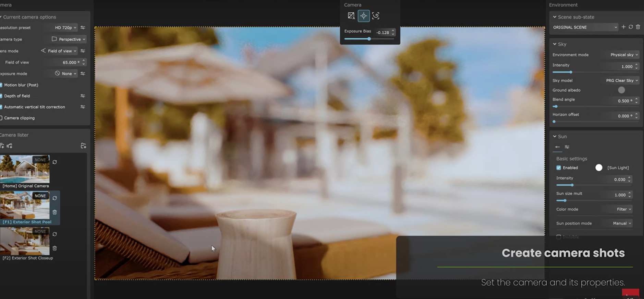Click the auto-focus frame icon in Camera toolbar
Image resolution: width=644 pixels, height=299 pixels.
point(376,16)
